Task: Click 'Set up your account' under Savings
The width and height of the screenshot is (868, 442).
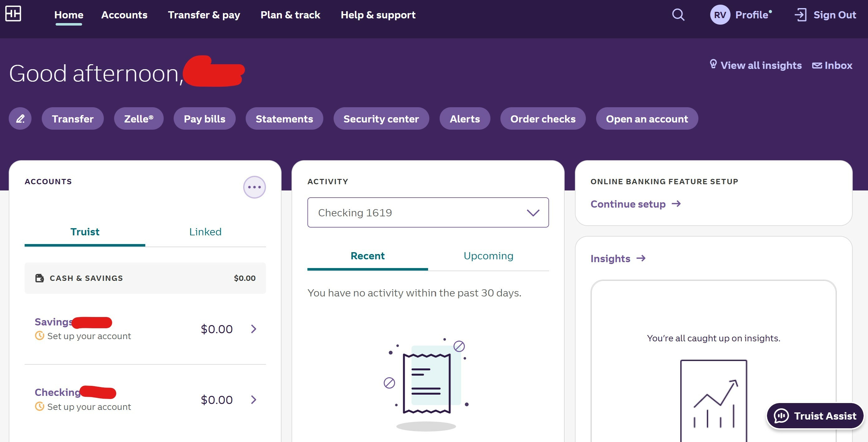Action: [x=89, y=336]
